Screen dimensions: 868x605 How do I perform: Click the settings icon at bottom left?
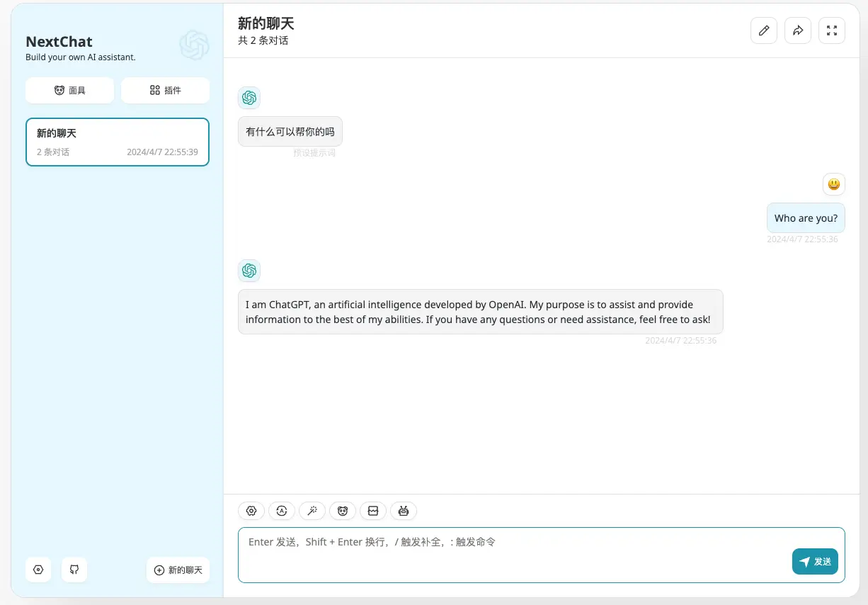coord(38,570)
